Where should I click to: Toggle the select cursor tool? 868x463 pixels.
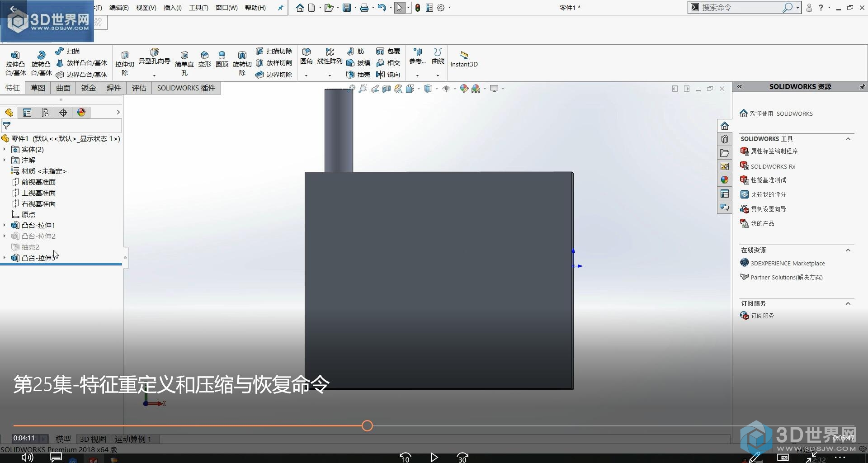[400, 8]
